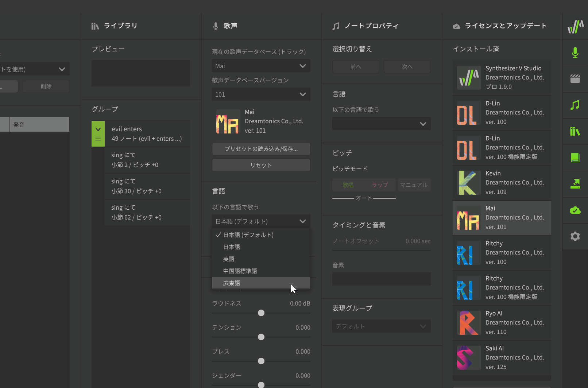Click the 削除 button
588x388 pixels.
46,86
